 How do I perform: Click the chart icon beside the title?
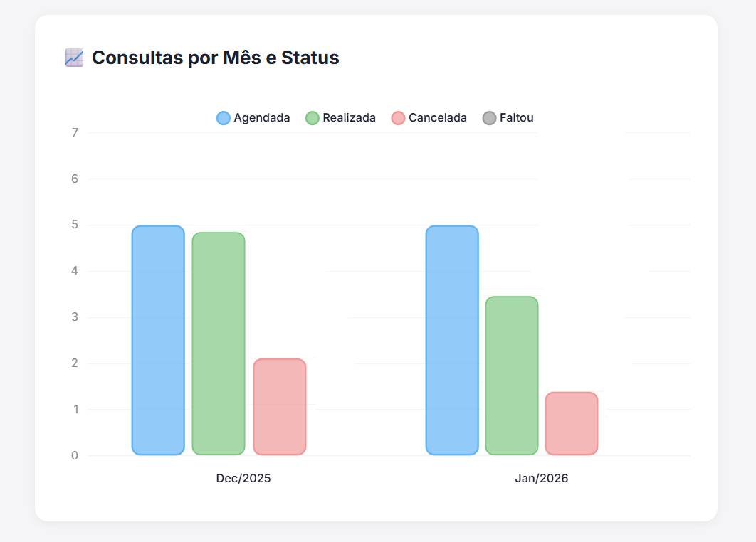[74, 58]
